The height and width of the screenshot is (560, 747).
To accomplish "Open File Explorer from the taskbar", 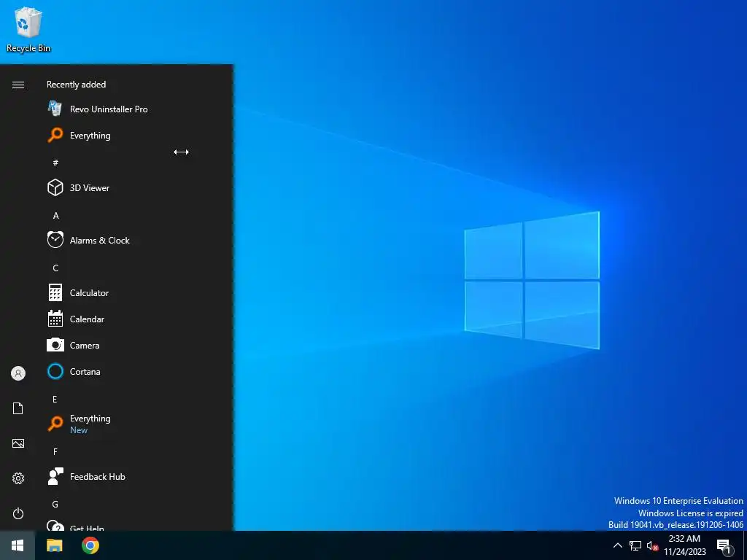I will [54, 545].
